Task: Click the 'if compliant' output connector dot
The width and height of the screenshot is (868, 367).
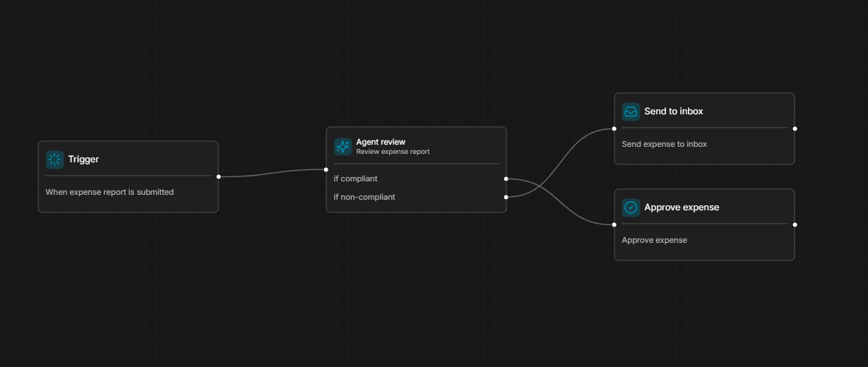Action: 506,179
